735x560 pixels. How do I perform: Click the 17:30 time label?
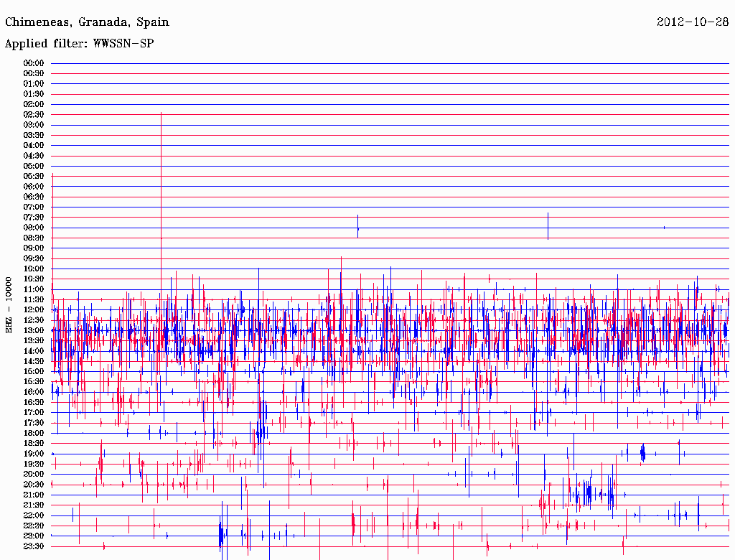(34, 423)
